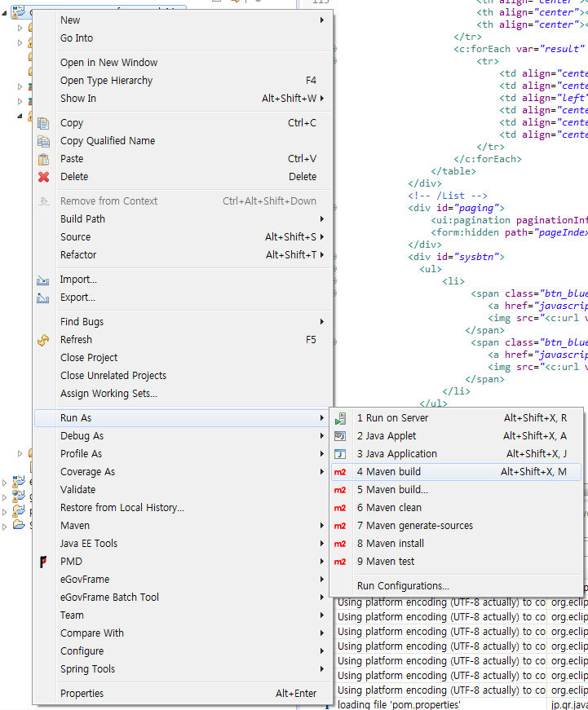Screen dimensions: 588x710
Task: Expand the Profile As submenu arrow
Action: (322, 454)
